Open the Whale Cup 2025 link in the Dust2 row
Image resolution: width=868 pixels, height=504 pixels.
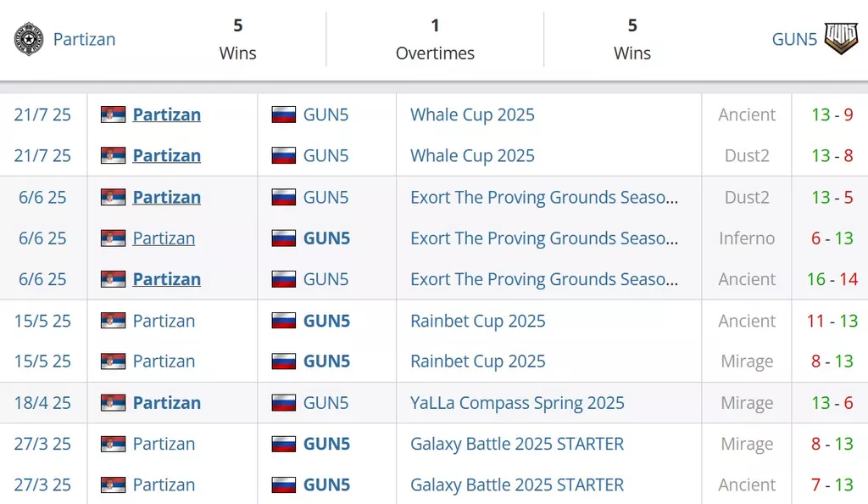[472, 155]
